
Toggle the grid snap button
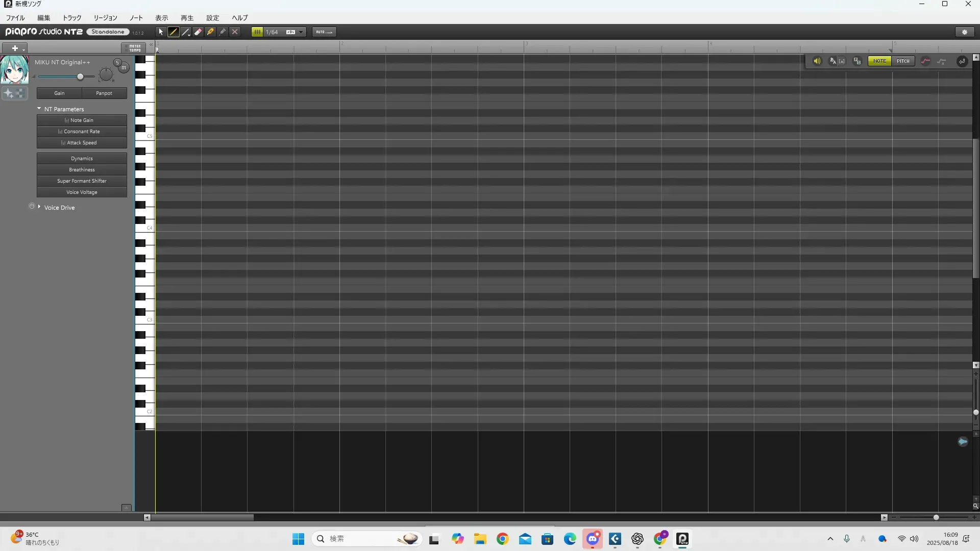(257, 32)
